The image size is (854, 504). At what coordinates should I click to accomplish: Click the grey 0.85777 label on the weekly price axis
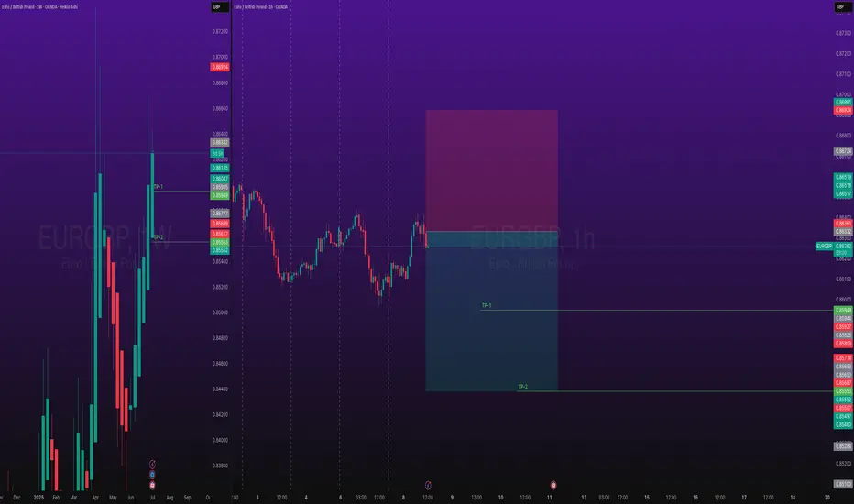[x=220, y=213]
